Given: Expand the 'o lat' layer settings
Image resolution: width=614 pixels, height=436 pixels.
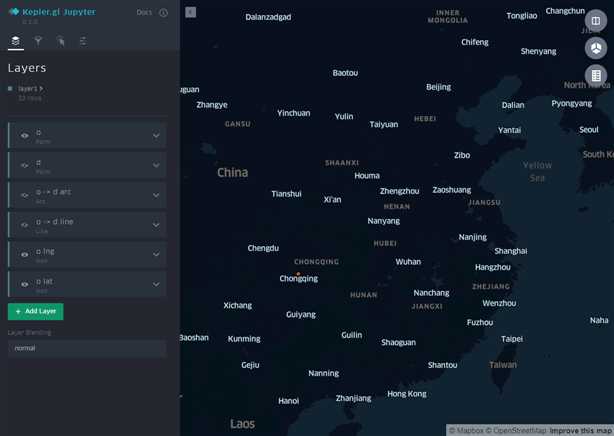Looking at the screenshot, I should pos(156,284).
